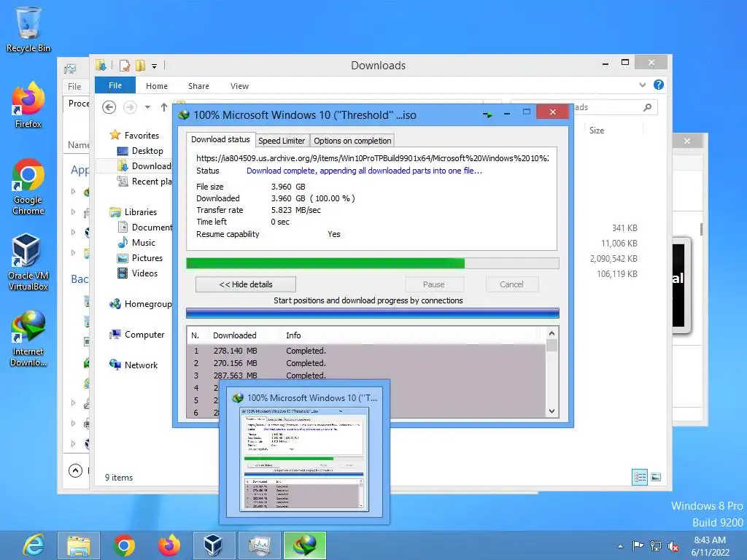The width and height of the screenshot is (747, 560).
Task: Click green download progress bar
Action: [x=373, y=263]
